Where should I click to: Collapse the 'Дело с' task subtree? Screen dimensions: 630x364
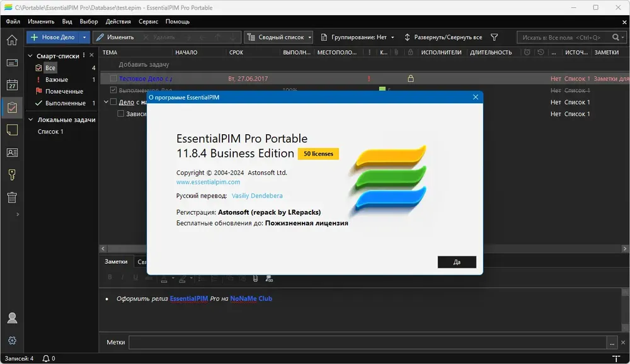click(106, 102)
